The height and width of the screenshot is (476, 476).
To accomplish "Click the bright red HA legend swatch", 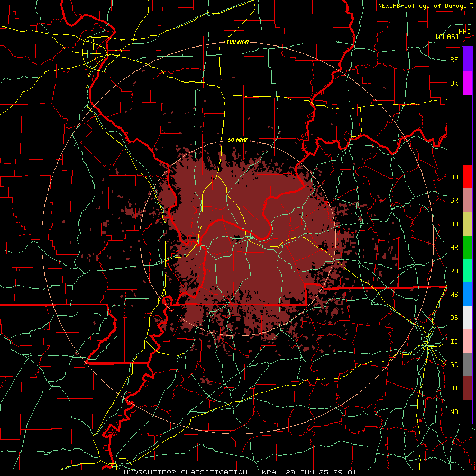I will [x=467, y=177].
